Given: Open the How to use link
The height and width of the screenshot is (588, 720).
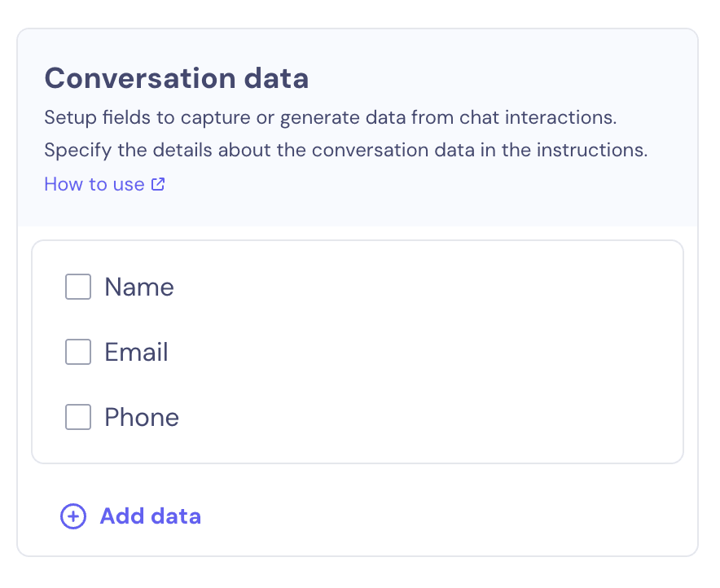Looking at the screenshot, I should 105,184.
